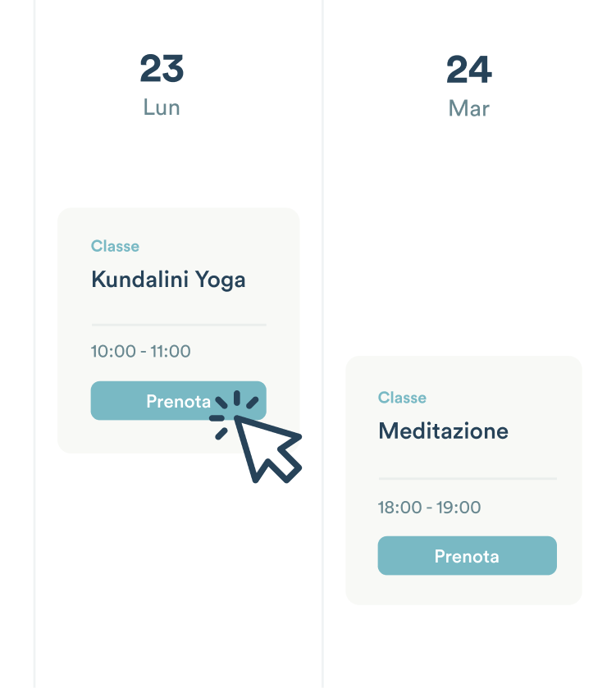Select the Mar weekday label
Image resolution: width=616 pixels, height=688 pixels.
[468, 108]
